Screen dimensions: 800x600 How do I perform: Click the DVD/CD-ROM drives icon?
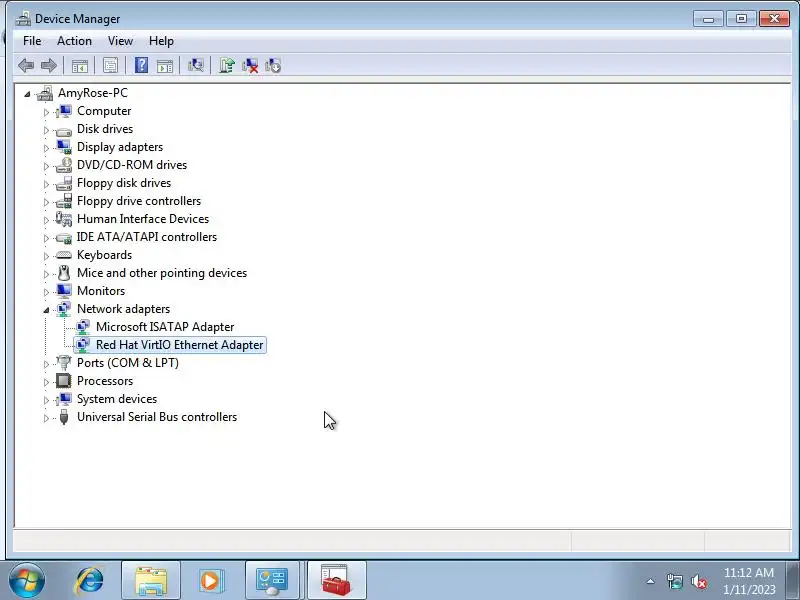pos(64,165)
